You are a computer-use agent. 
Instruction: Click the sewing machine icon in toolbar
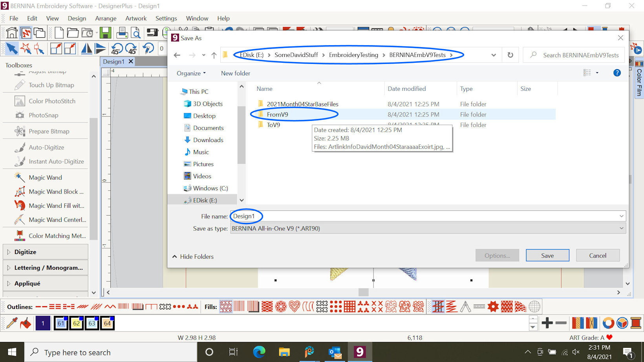pos(152,33)
